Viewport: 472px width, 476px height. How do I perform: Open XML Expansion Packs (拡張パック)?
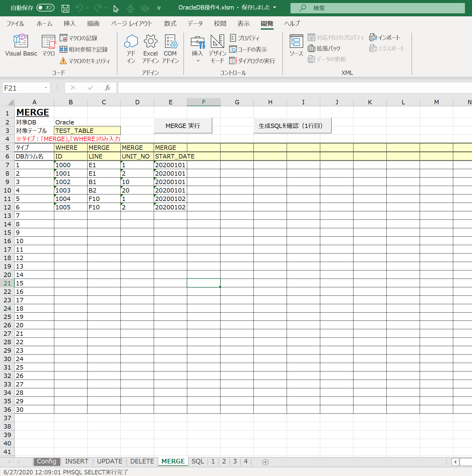(x=324, y=48)
